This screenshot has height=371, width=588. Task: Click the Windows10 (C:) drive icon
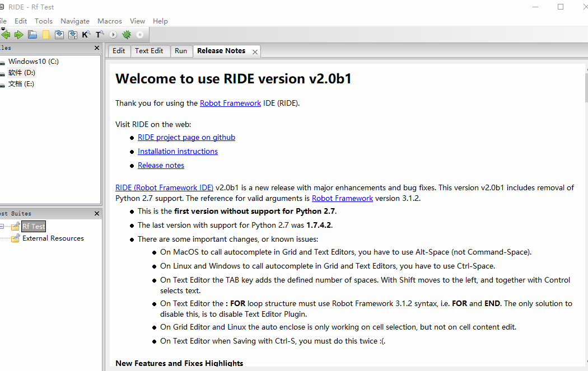pyautogui.click(x=2, y=62)
